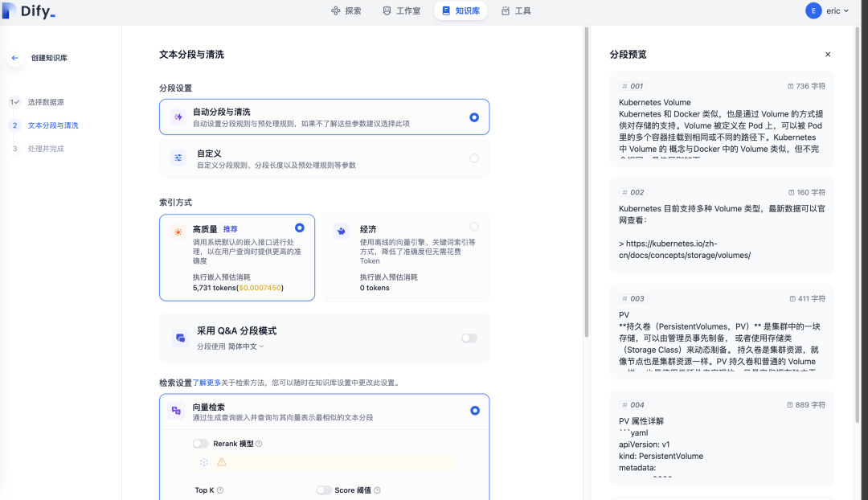The image size is (868, 500).
Task: Open the 了解更多 link
Action: 207,383
